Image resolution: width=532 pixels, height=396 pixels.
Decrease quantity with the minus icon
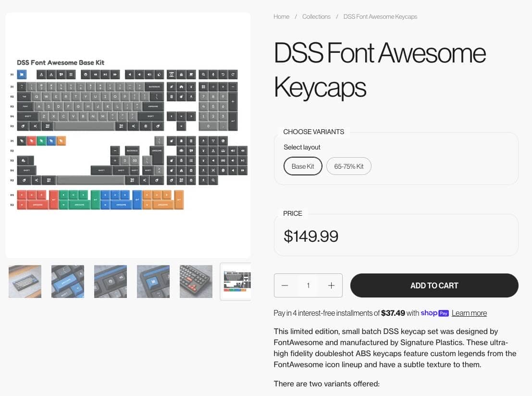(285, 285)
